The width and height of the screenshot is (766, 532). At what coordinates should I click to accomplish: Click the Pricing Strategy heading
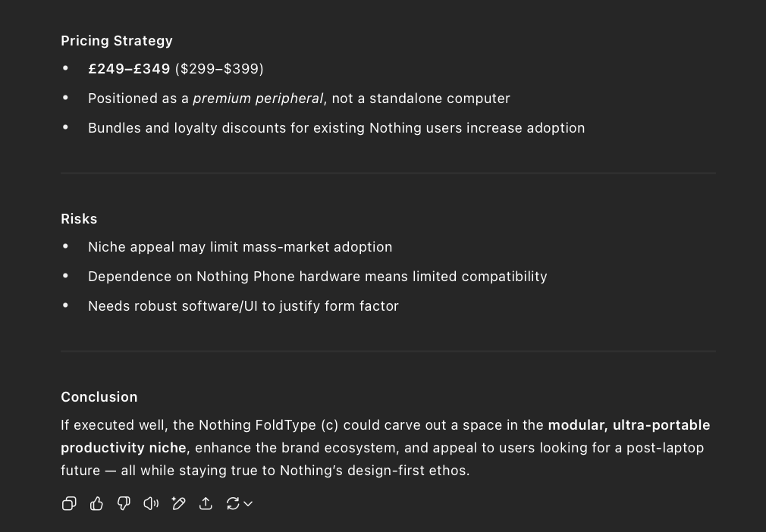117,41
